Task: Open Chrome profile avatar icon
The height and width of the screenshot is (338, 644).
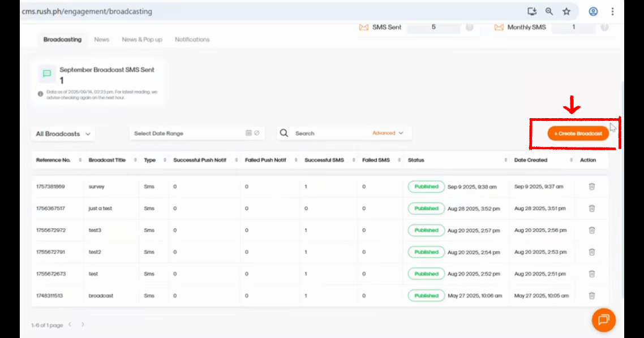Action: 593,11
